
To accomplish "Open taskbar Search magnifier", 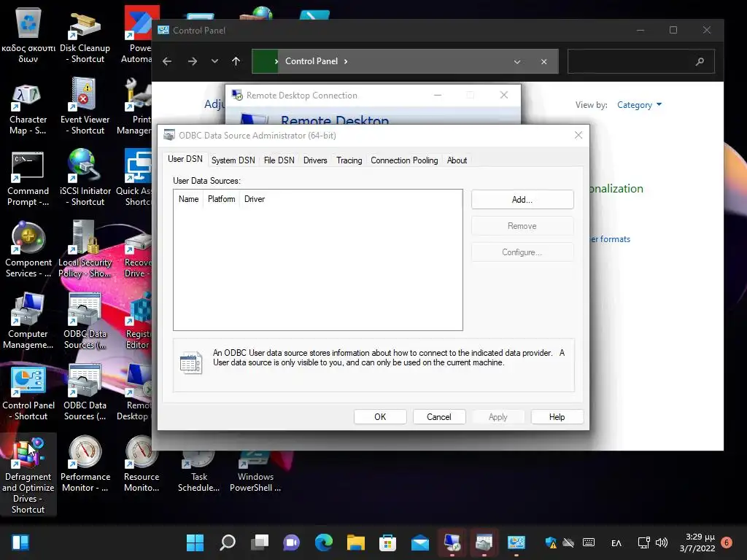I will click(x=228, y=542).
